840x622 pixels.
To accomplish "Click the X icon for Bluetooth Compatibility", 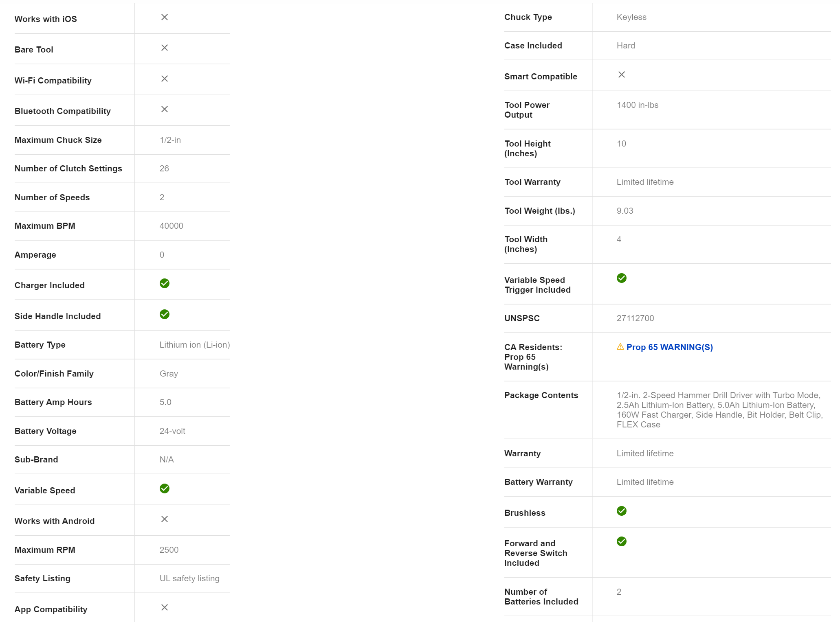I will pyautogui.click(x=165, y=109).
